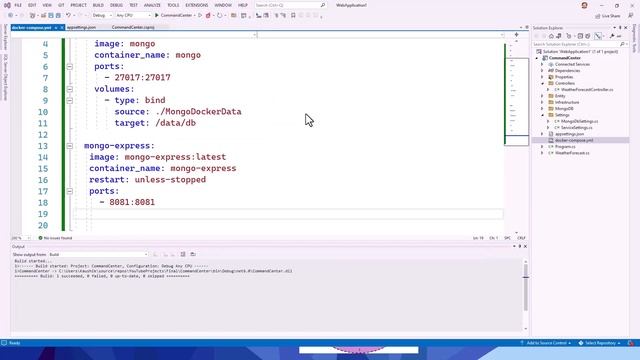Image resolution: width=640 pixels, height=360 pixels.
Task: Click No issues found indicator
Action: pos(55,238)
